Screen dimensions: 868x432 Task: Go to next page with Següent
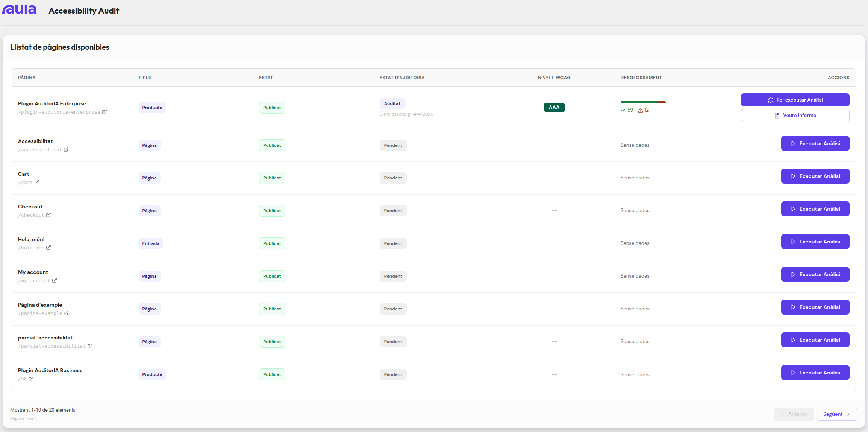click(837, 414)
